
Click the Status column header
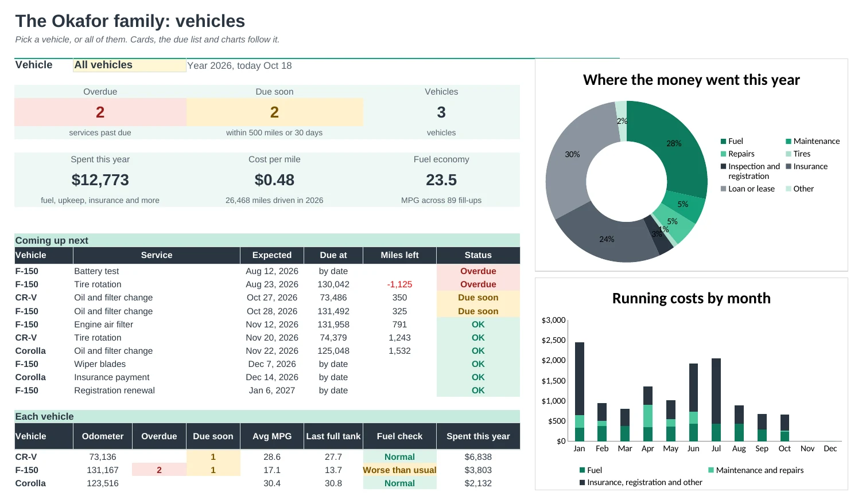tap(478, 256)
